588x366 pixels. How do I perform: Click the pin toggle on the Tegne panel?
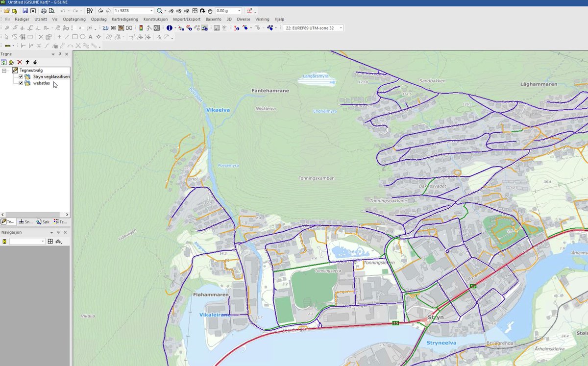(x=60, y=54)
